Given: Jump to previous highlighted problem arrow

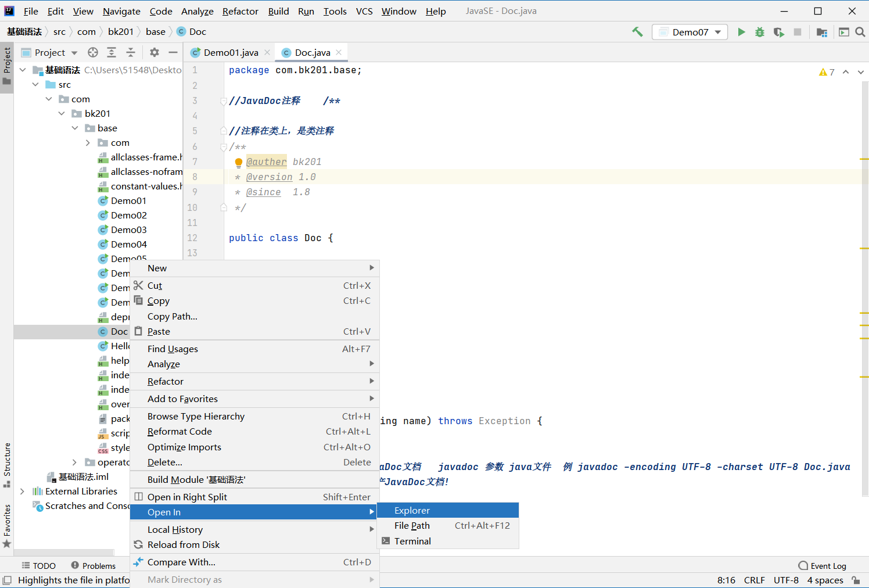Looking at the screenshot, I should (846, 72).
